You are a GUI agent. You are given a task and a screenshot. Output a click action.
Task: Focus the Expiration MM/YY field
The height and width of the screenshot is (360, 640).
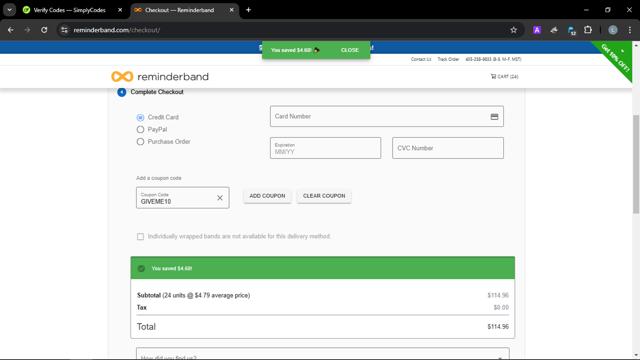(x=325, y=148)
